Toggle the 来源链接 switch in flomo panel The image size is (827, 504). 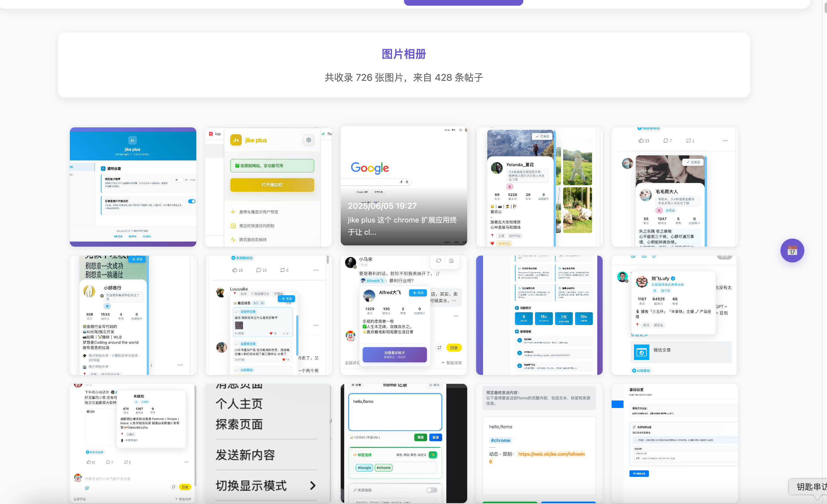point(432,490)
